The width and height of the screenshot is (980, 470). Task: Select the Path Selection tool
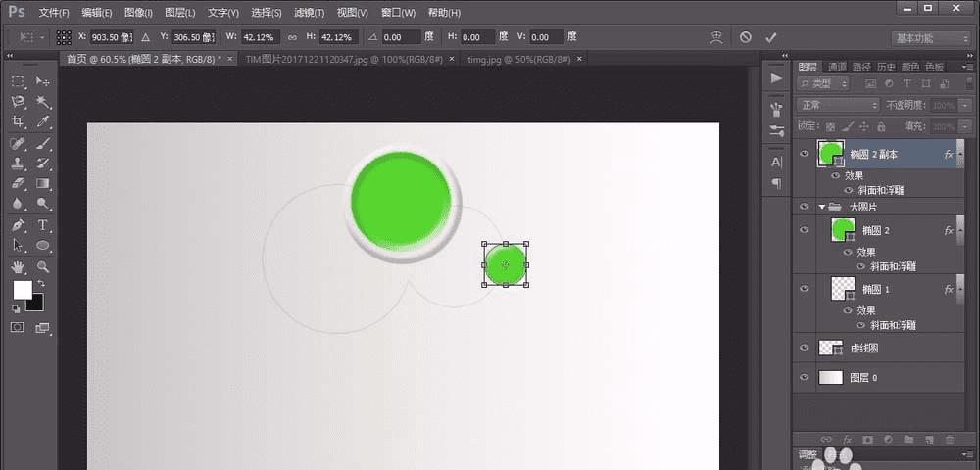18,246
